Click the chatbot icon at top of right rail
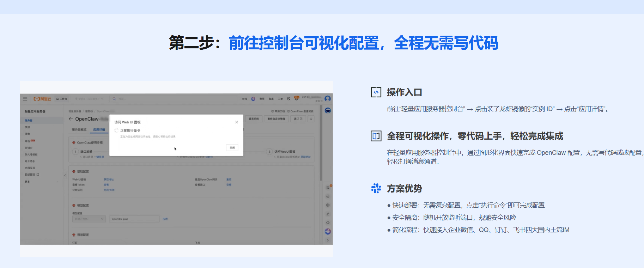Screen dimensions: 644x268 coord(328,110)
